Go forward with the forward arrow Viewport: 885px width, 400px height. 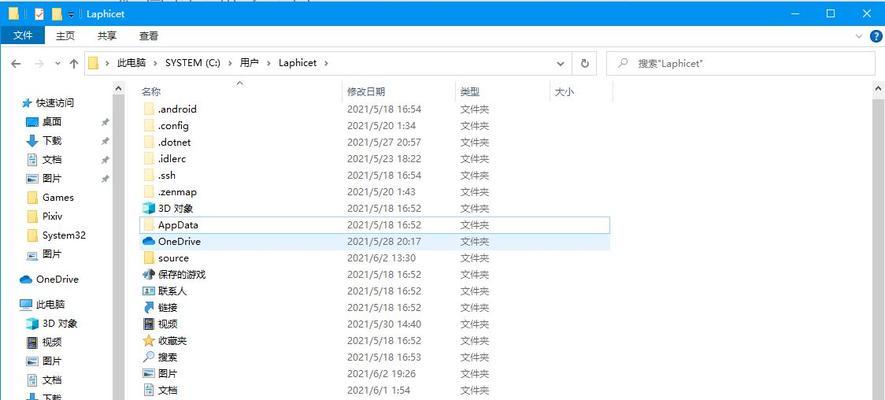[x=39, y=64]
